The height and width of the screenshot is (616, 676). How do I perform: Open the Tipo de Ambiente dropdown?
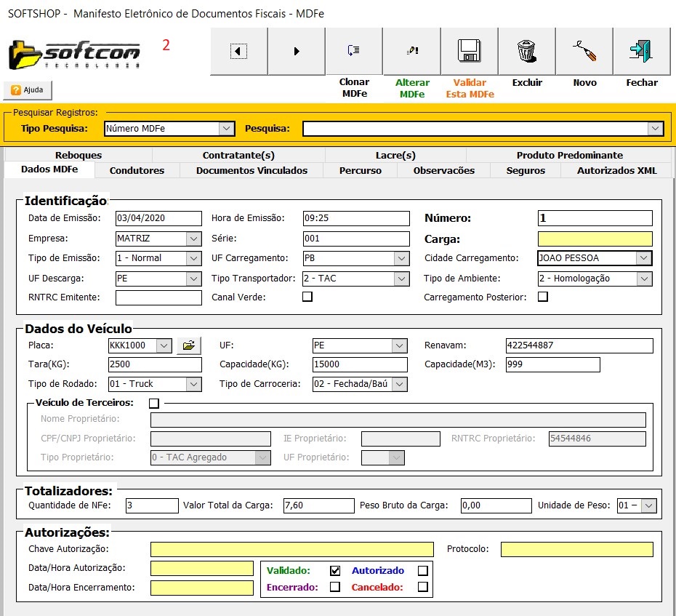[643, 279]
